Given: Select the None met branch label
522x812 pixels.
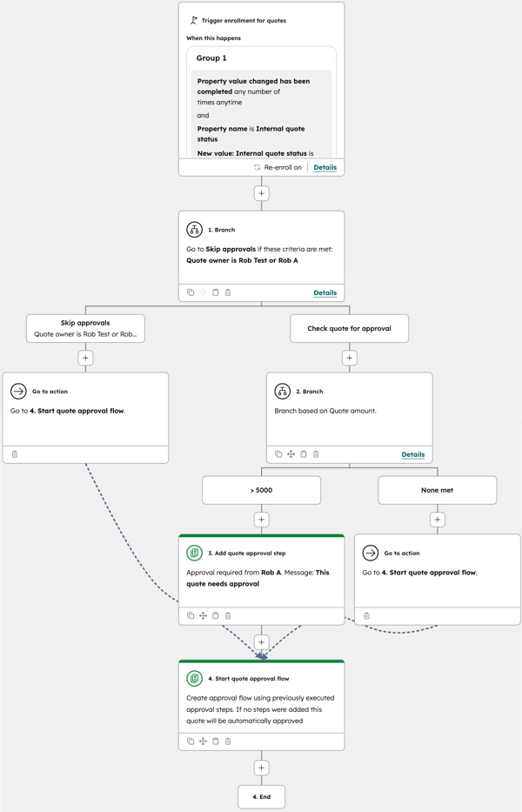Looking at the screenshot, I should point(437,490).
